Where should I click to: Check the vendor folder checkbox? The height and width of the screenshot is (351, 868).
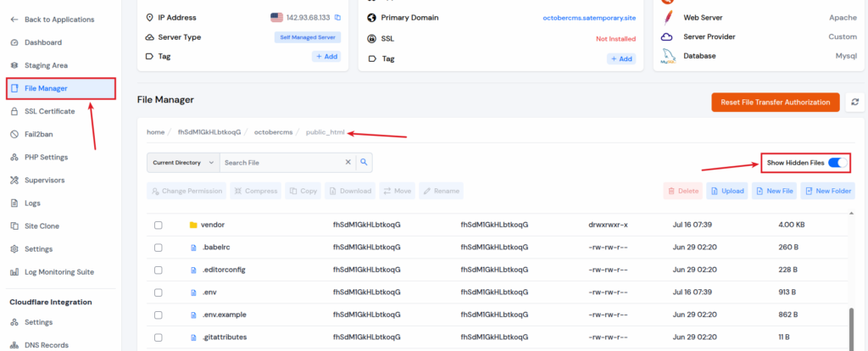click(x=159, y=226)
